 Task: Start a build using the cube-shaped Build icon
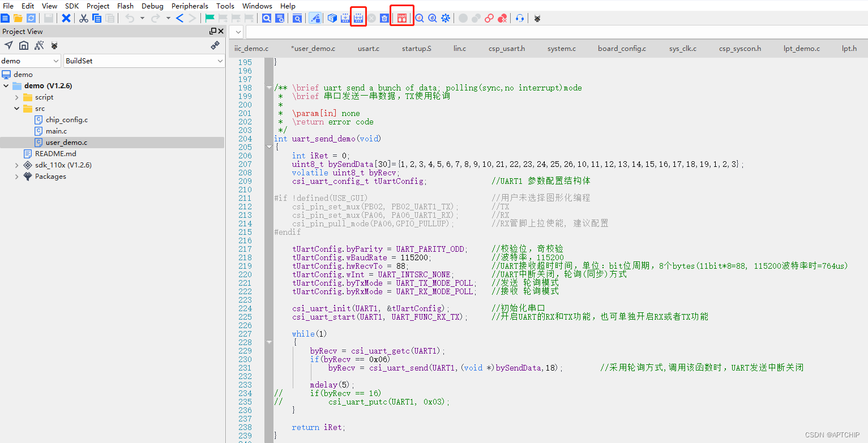[332, 18]
